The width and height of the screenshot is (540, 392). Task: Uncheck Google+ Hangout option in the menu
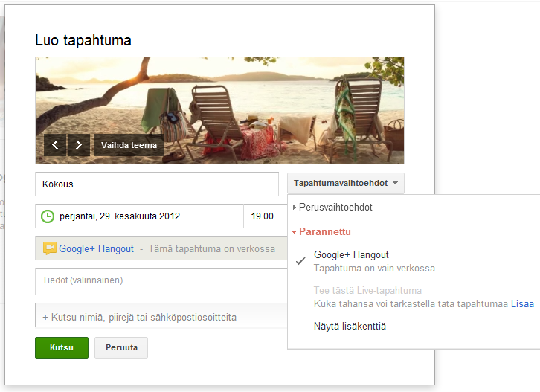[351, 255]
